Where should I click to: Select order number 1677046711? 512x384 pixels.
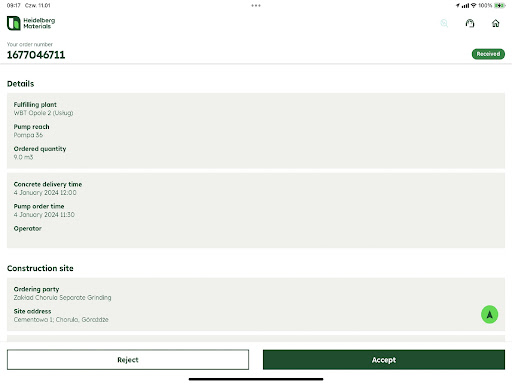[36, 55]
